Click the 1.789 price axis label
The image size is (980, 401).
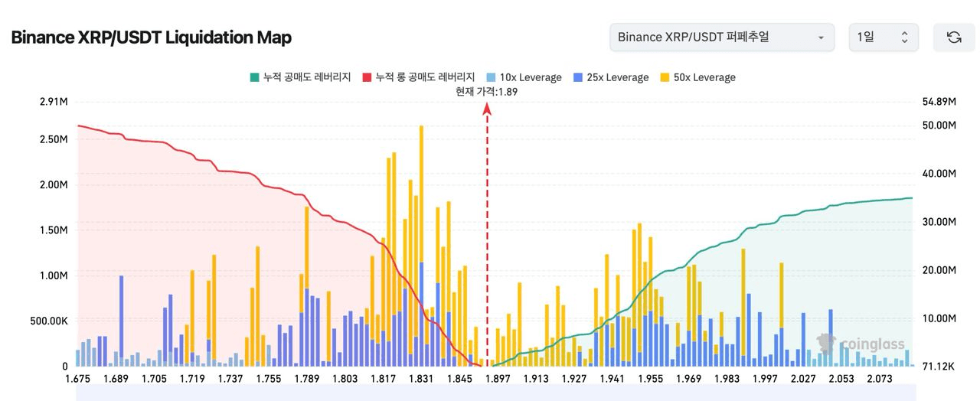[307, 379]
